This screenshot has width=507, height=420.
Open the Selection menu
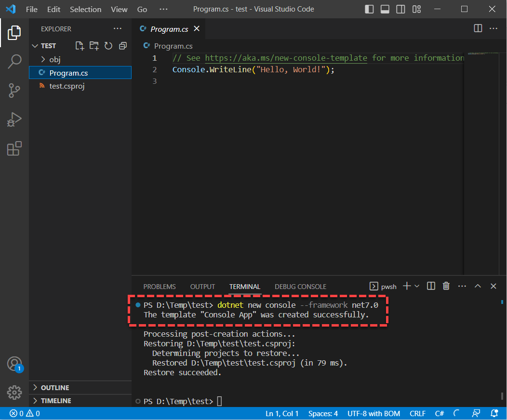click(x=86, y=9)
